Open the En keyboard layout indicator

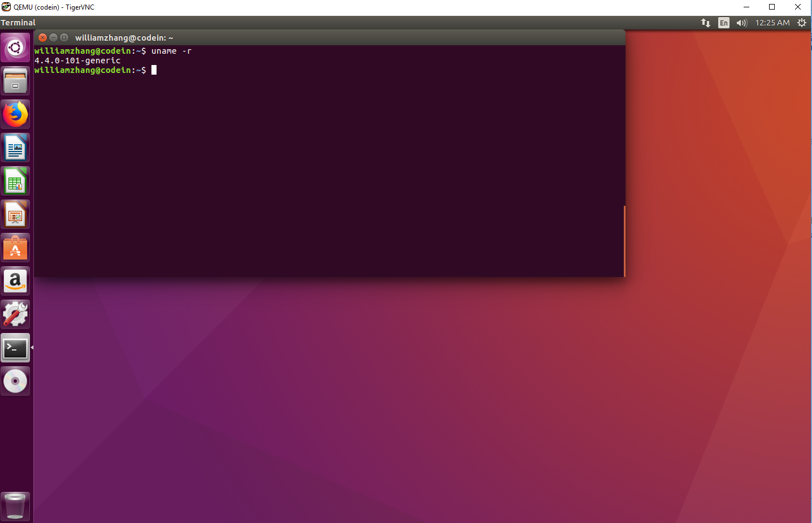coord(724,23)
